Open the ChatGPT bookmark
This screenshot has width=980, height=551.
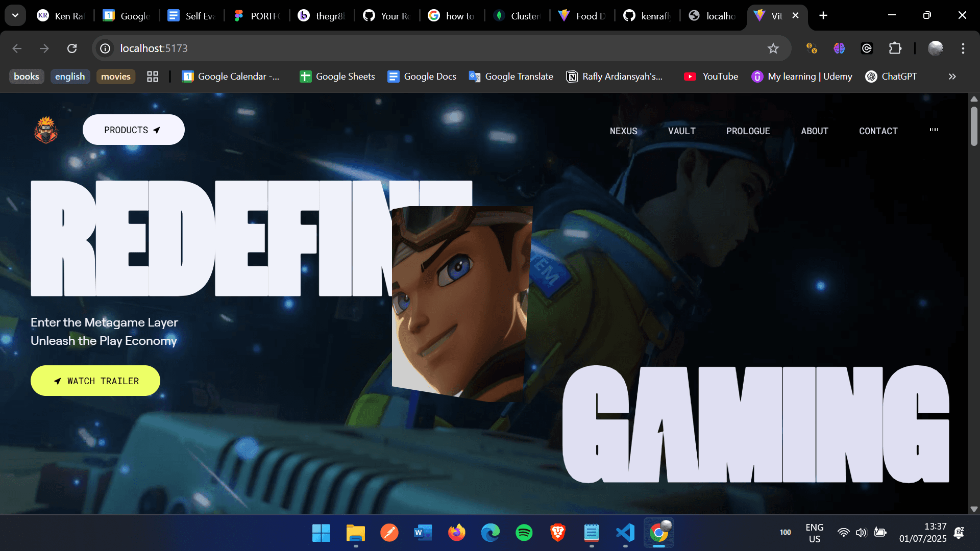891,77
